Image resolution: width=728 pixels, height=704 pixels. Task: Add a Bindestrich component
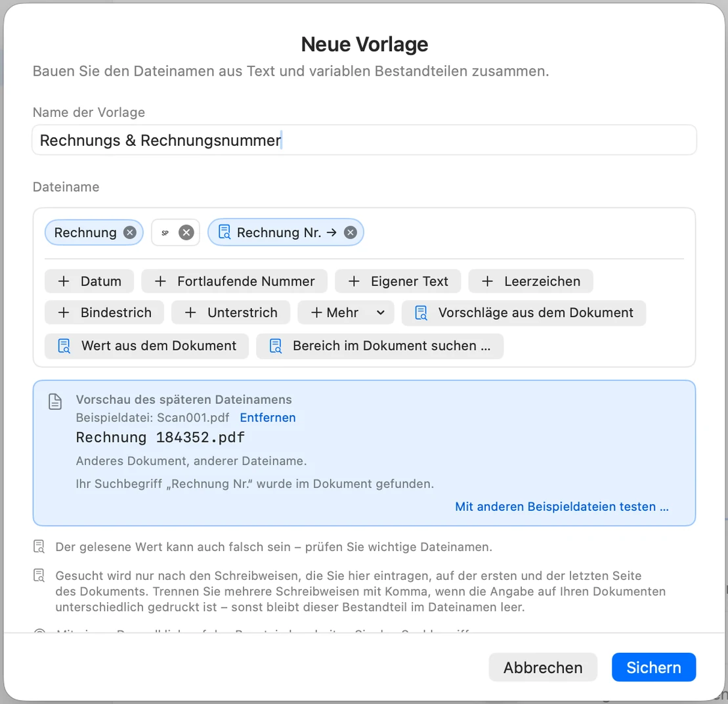(104, 313)
